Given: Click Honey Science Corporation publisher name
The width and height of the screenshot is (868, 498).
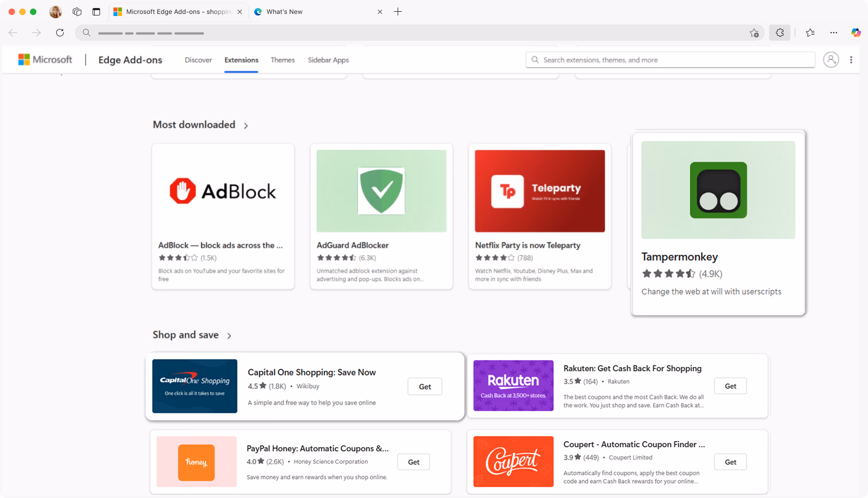Looking at the screenshot, I should point(331,462).
